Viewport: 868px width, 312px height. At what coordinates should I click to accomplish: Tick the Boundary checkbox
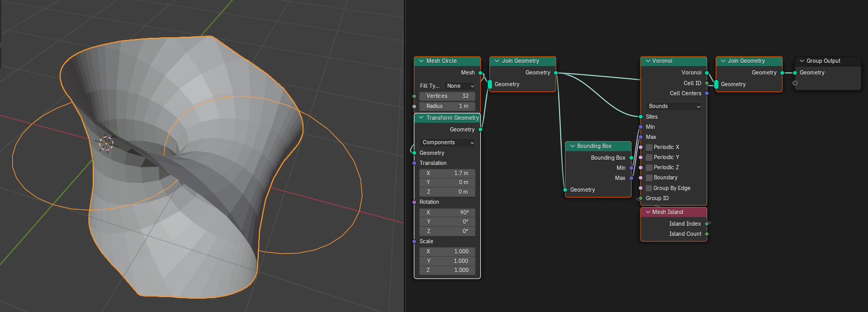pos(649,178)
